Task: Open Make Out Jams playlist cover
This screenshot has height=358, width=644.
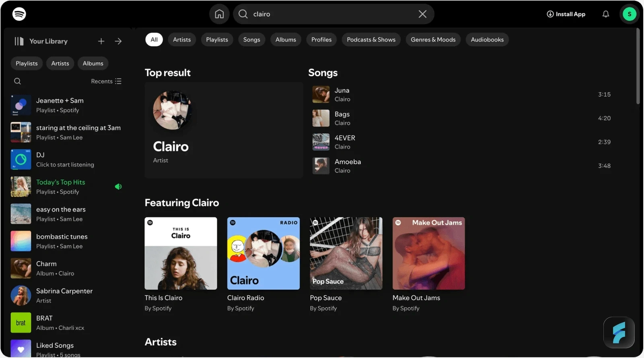Action: 429,253
